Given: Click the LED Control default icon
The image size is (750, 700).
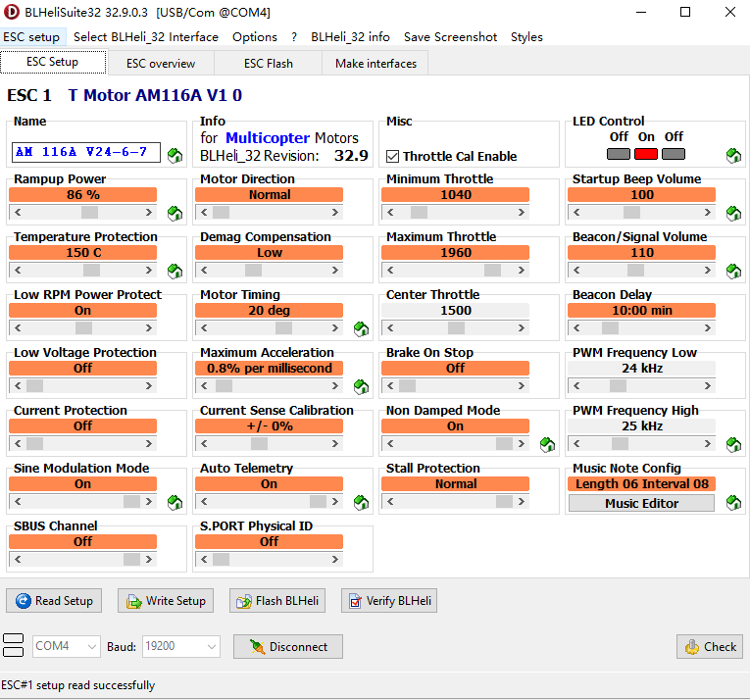Looking at the screenshot, I should (733, 155).
